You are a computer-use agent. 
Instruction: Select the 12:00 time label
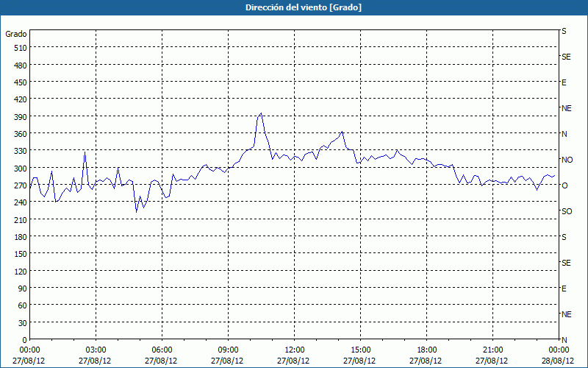(x=295, y=350)
